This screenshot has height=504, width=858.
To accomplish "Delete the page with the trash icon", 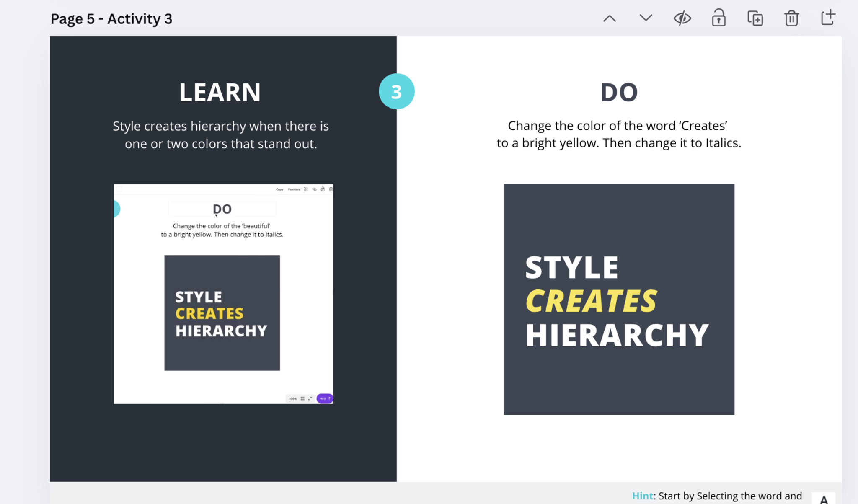I will click(791, 18).
